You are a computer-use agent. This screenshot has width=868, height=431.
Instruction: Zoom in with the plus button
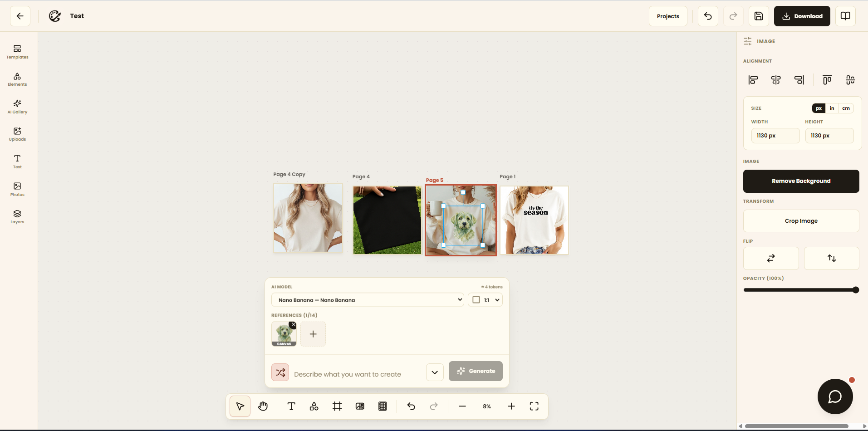click(511, 406)
